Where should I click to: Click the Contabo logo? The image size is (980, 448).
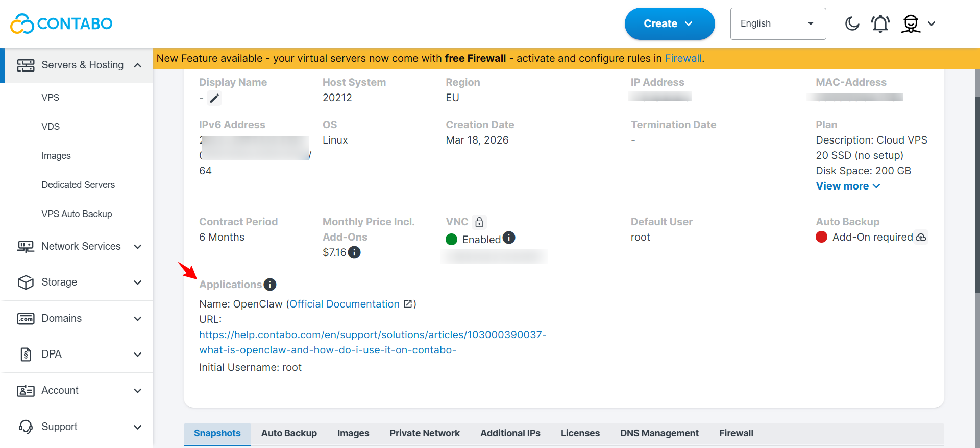(61, 23)
